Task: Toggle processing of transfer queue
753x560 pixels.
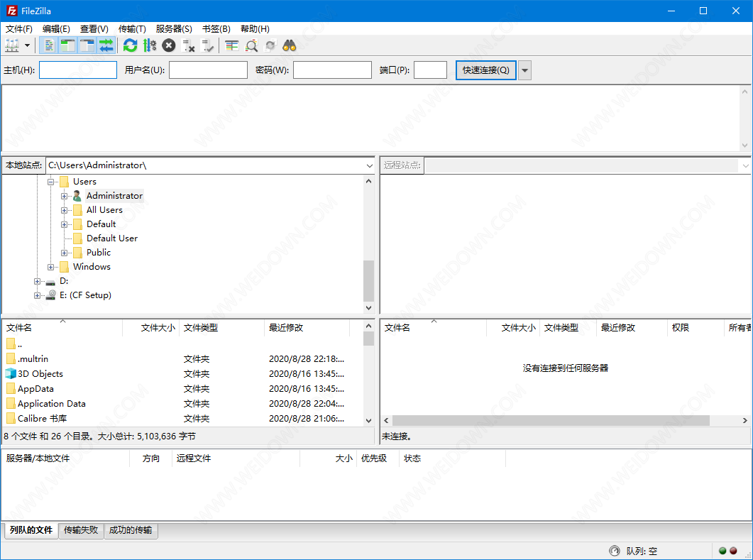Action: (149, 45)
